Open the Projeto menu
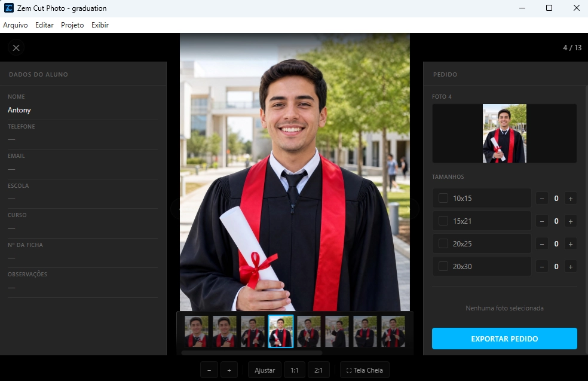Viewport: 588px width, 381px height. (x=72, y=25)
